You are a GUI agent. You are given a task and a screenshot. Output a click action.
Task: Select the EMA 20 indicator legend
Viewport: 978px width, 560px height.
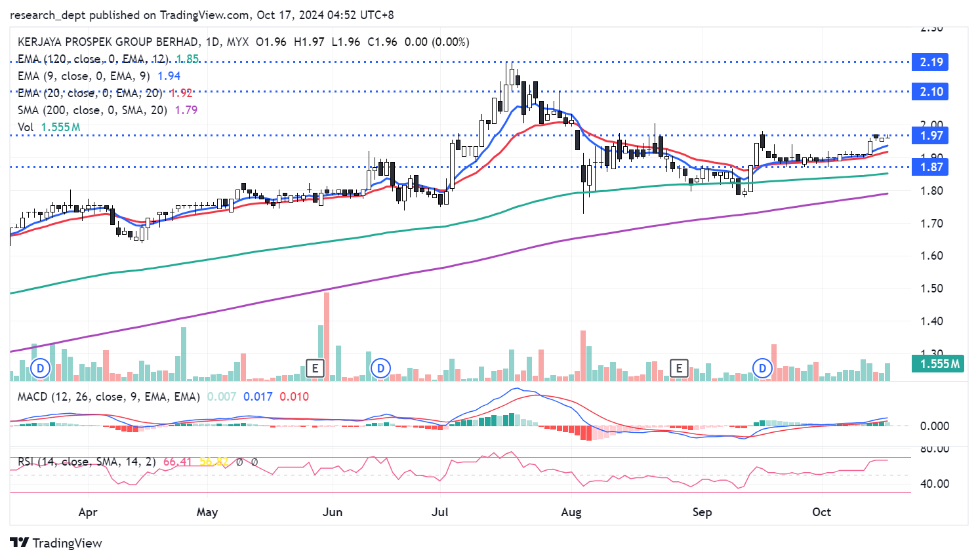89,93
